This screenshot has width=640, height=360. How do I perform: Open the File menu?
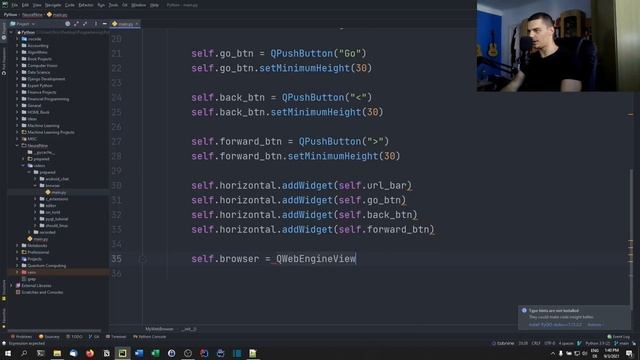pyautogui.click(x=15, y=5)
